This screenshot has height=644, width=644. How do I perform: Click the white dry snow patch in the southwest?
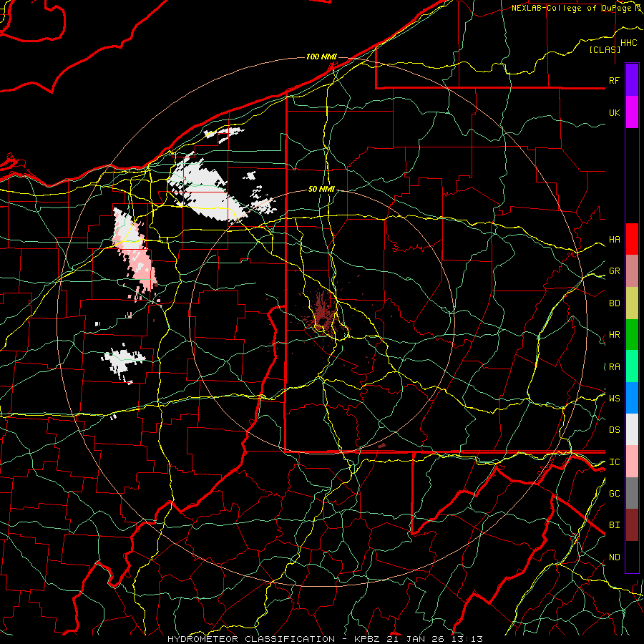pyautogui.click(x=123, y=361)
